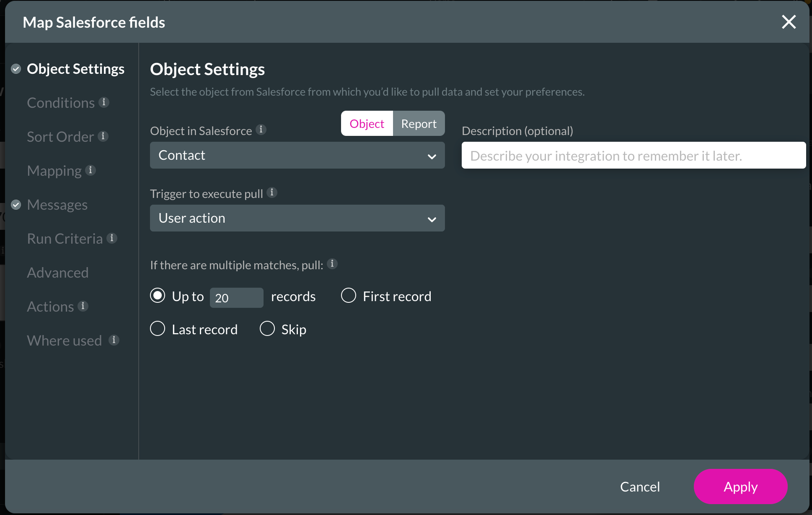Go to the Run Criteria section
812x515 pixels.
pyautogui.click(x=65, y=239)
